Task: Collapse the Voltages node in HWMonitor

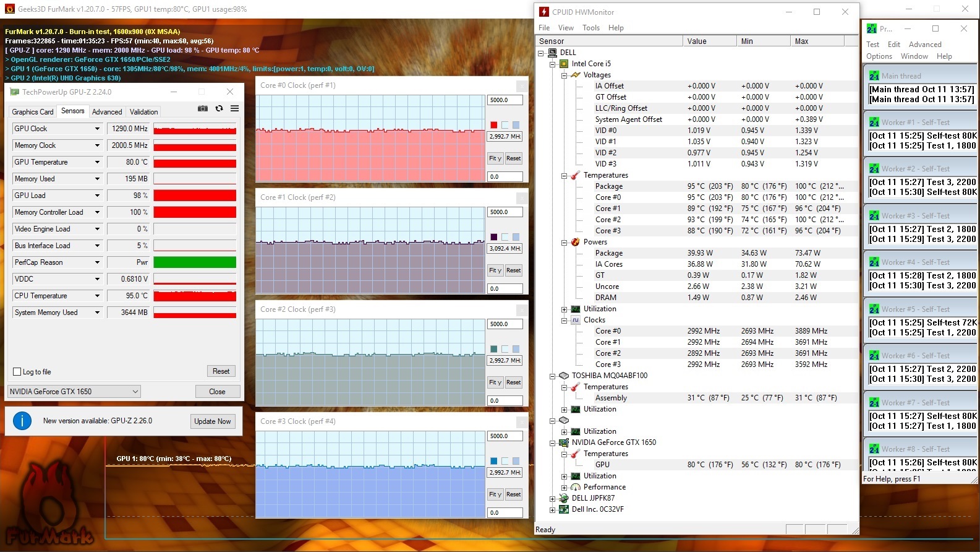Action: tap(564, 75)
